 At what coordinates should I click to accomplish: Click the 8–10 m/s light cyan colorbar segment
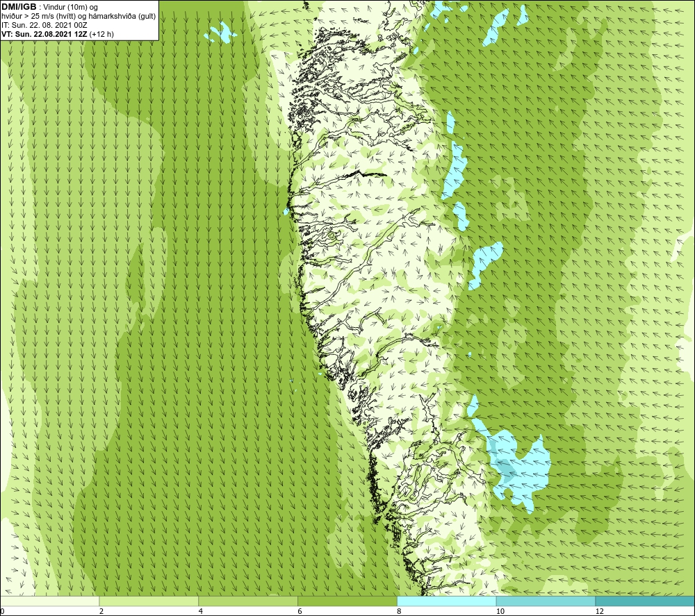(x=447, y=601)
